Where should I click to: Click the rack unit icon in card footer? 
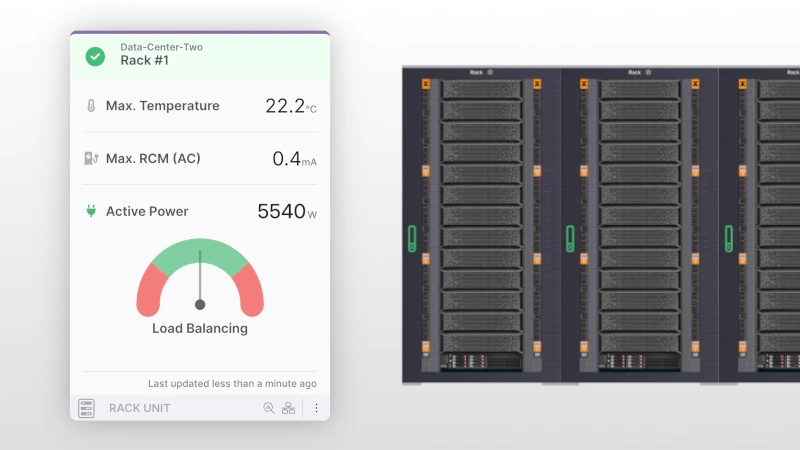click(87, 408)
